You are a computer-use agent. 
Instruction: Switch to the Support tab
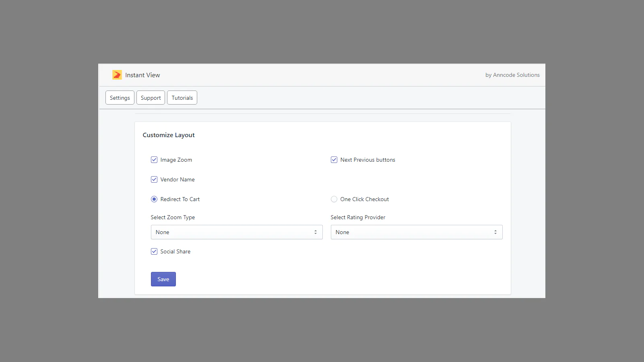[x=151, y=98]
